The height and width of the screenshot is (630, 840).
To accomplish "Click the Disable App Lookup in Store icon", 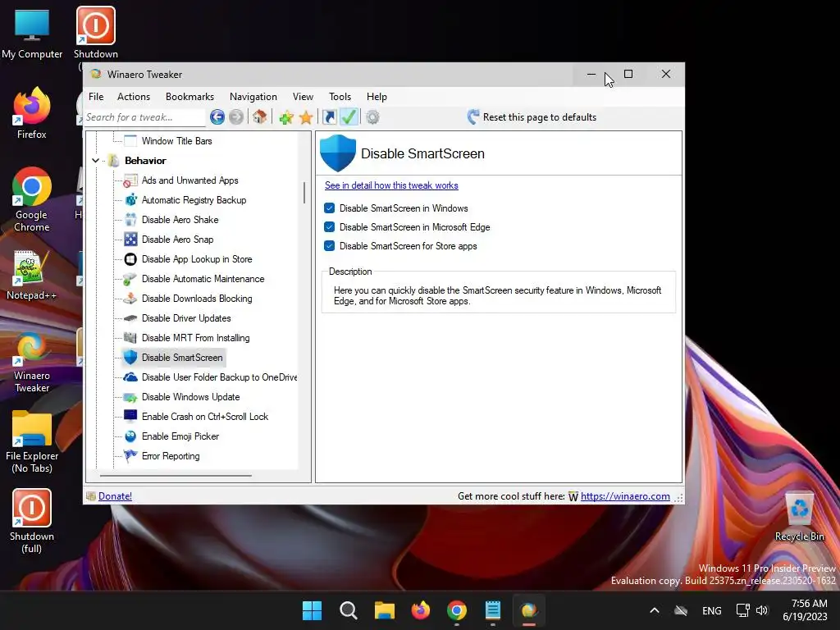I will tap(130, 259).
